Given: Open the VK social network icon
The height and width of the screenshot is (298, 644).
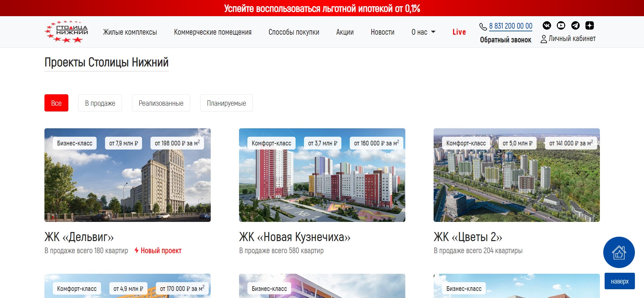Looking at the screenshot, I should (x=547, y=26).
